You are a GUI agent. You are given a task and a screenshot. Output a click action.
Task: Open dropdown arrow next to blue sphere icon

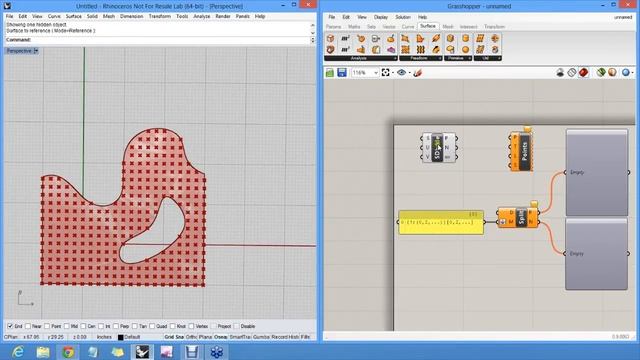click(633, 73)
